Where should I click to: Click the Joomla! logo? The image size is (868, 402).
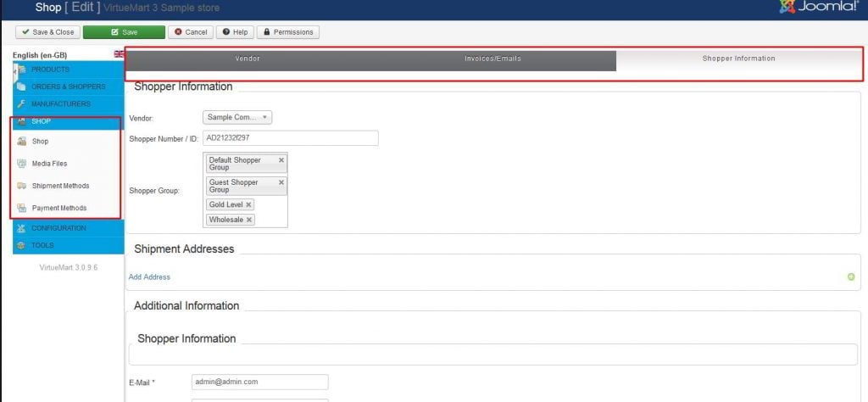click(x=817, y=8)
